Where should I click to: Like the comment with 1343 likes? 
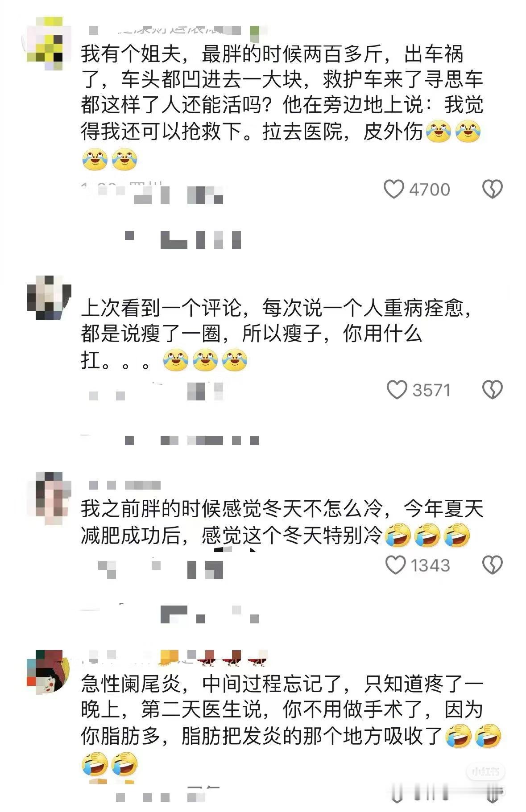click(x=395, y=565)
